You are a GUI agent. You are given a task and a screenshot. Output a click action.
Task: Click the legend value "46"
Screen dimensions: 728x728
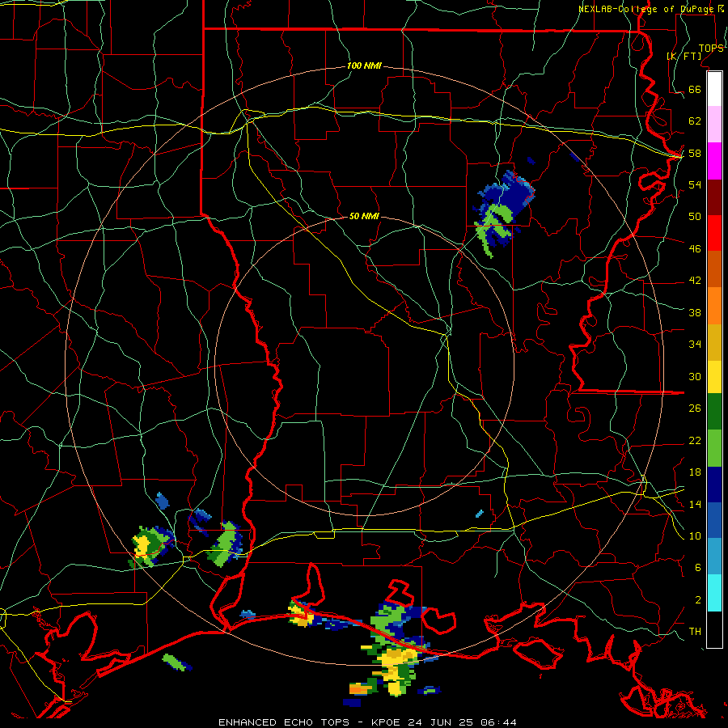pyautogui.click(x=695, y=249)
